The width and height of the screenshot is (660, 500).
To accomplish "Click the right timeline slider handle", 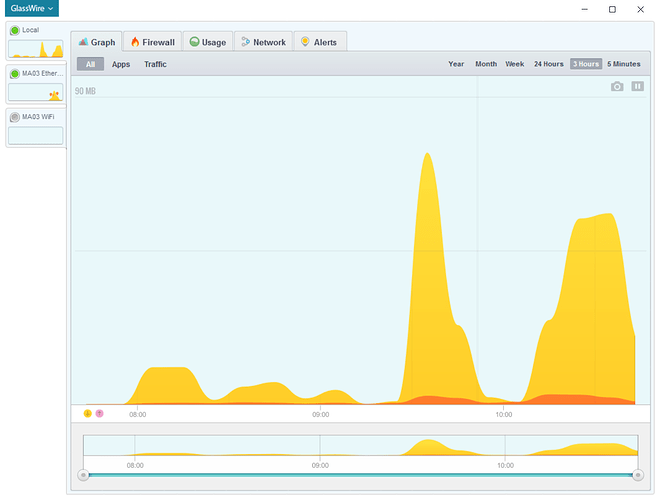I will click(x=638, y=475).
